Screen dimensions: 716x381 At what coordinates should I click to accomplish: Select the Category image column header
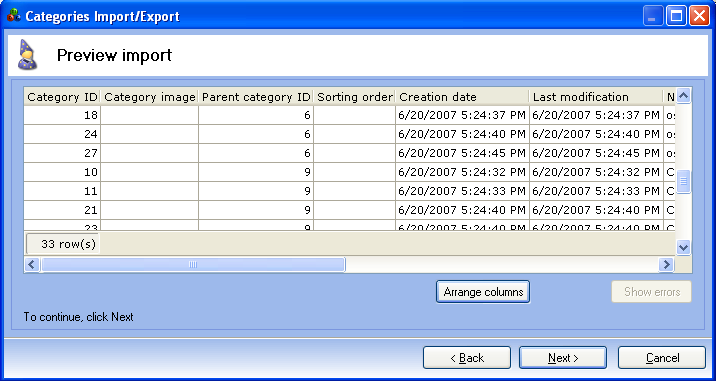tap(150, 97)
